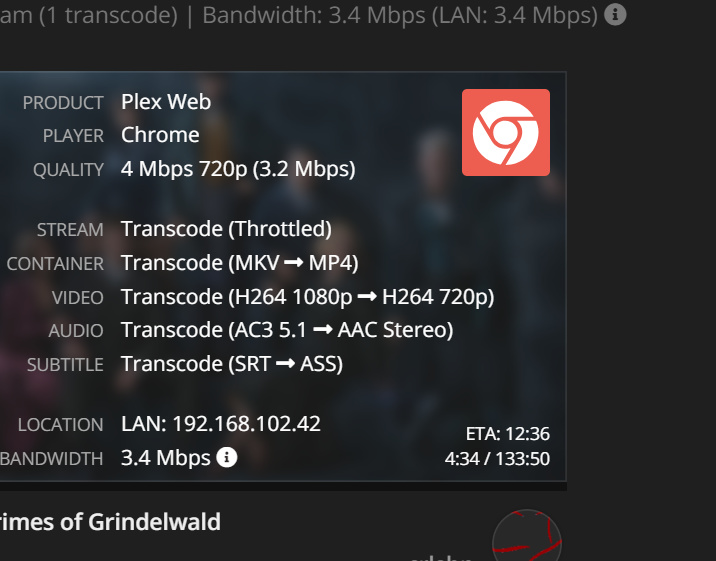Click the Chrome player name text

(160, 135)
